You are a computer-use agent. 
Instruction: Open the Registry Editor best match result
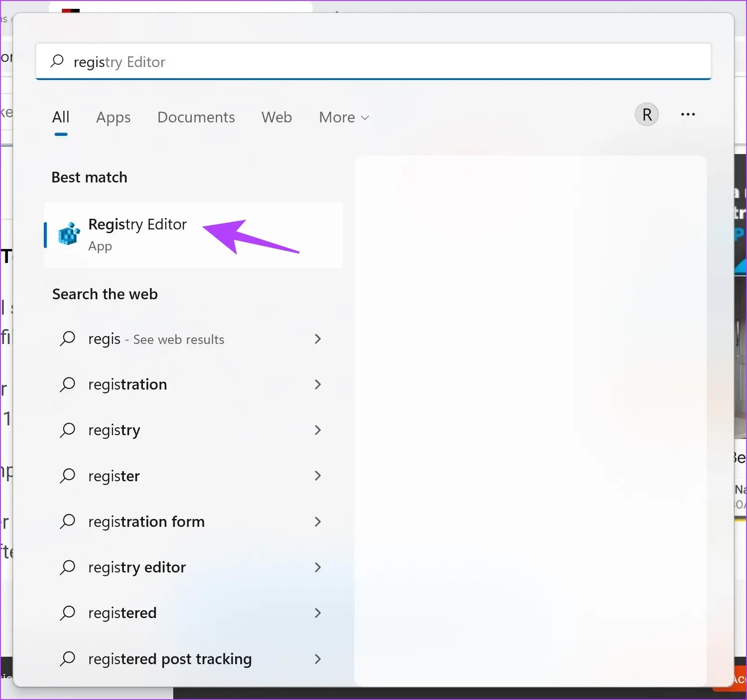coord(193,235)
